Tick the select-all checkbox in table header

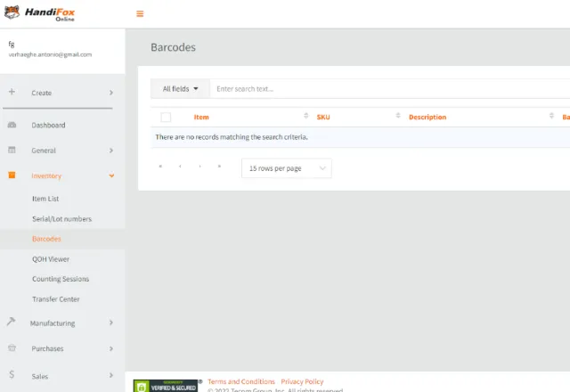(166, 117)
